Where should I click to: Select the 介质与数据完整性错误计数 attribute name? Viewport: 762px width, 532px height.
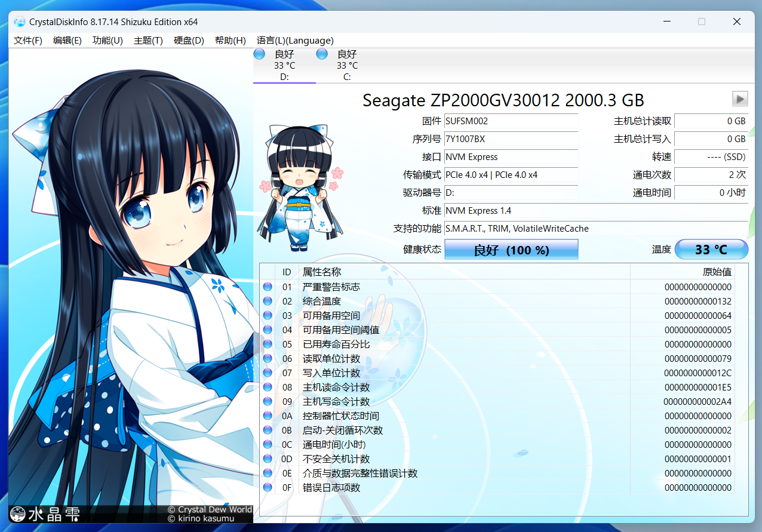pos(360,473)
